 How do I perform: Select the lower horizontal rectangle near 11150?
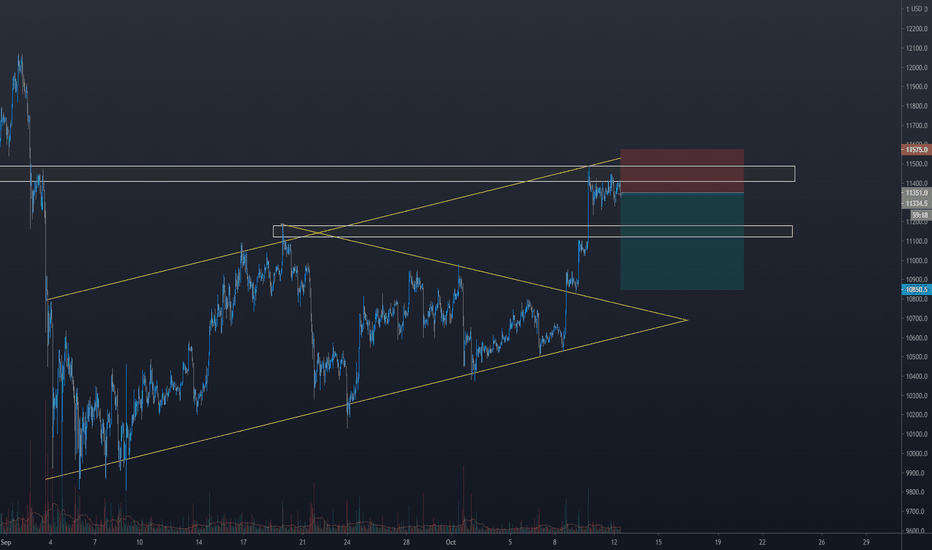tap(533, 231)
